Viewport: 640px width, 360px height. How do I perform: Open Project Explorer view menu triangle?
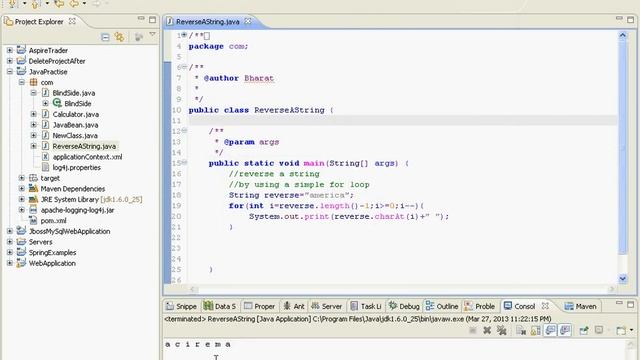click(152, 35)
